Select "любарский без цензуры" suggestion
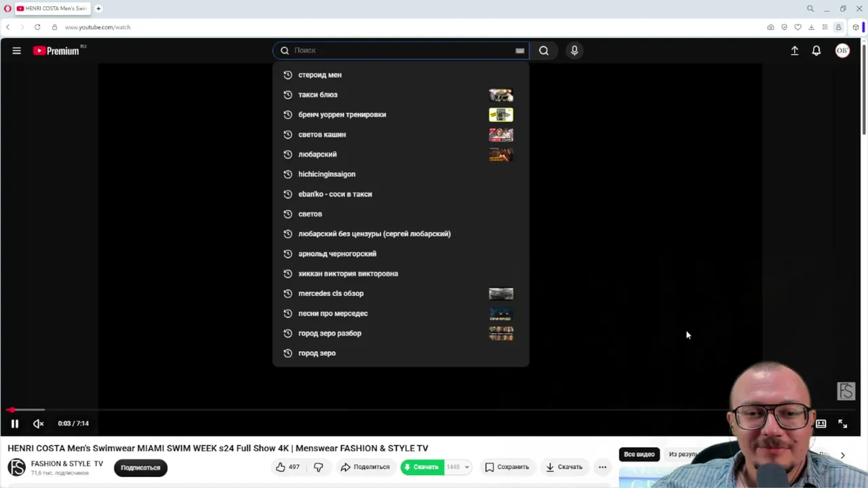The width and height of the screenshot is (868, 488). coord(401,234)
